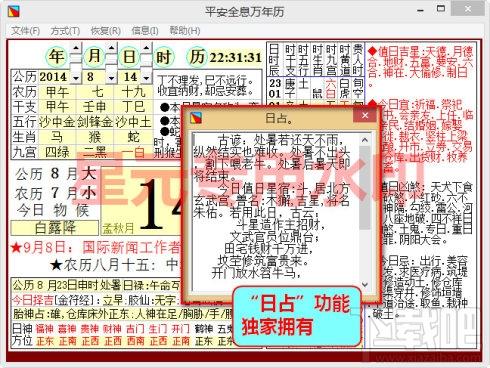Click the 年 round button
The image size is (490, 368).
pyautogui.click(x=56, y=56)
